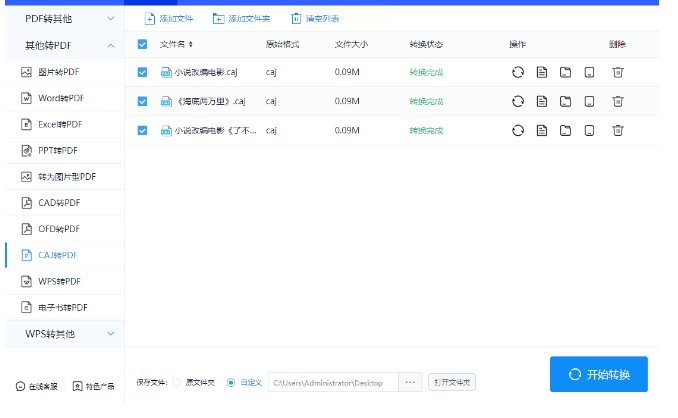
Task: Click 添加文件夹 add folder icon
Action: [218, 19]
